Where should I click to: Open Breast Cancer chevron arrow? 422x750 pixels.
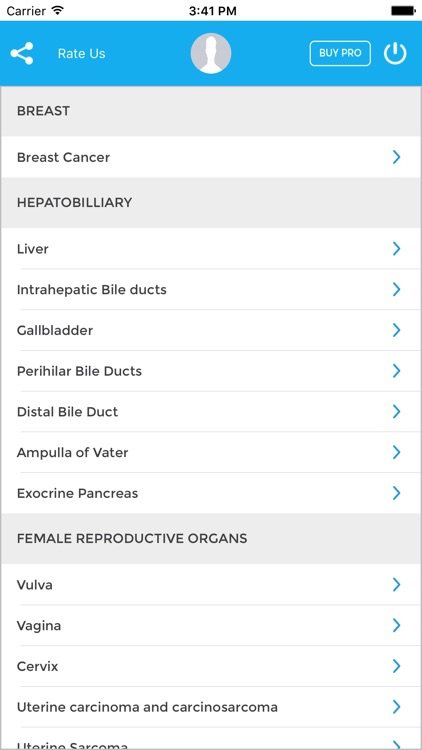(x=397, y=157)
